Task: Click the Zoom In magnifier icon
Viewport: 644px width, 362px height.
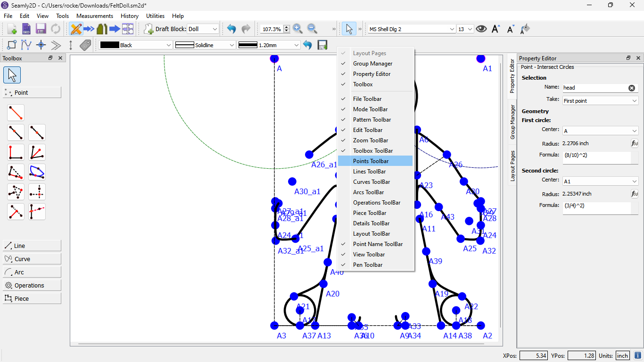Action: (297, 29)
